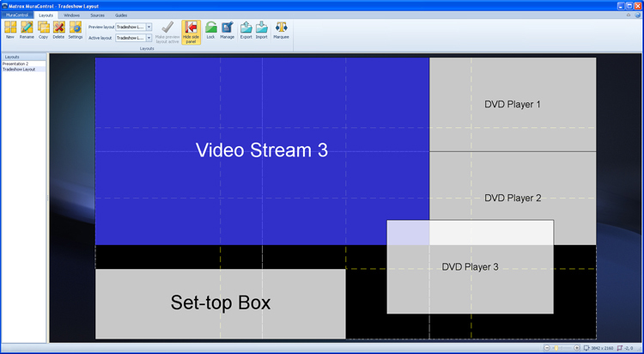Open the Manage layouts tool
This screenshot has width=644, height=354.
tap(227, 31)
